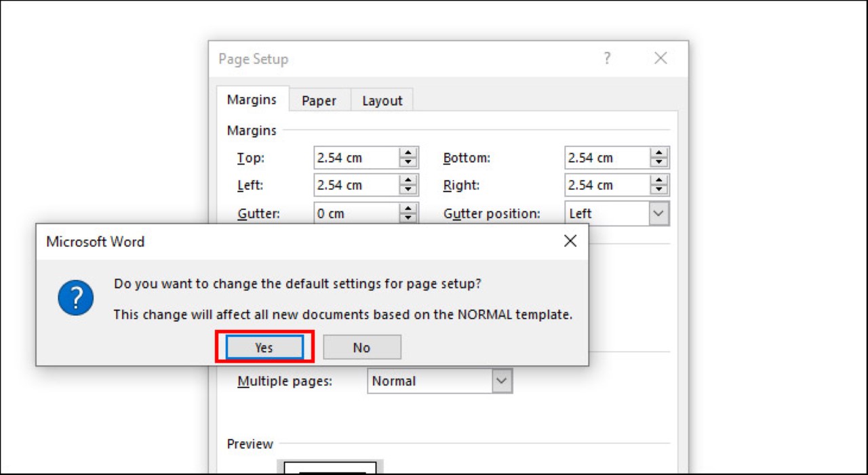Click the Left margin input field
This screenshot has height=475, width=868.
[x=356, y=185]
